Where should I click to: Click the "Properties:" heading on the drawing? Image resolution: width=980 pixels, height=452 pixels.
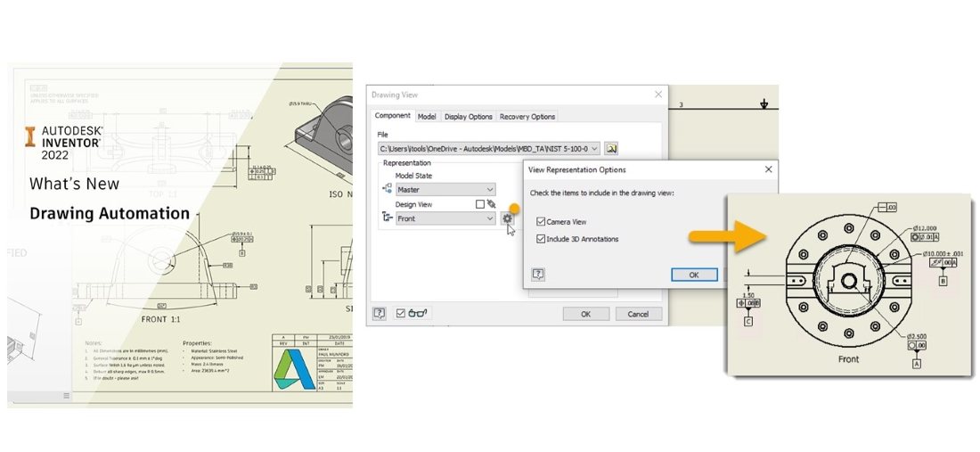coord(200,343)
